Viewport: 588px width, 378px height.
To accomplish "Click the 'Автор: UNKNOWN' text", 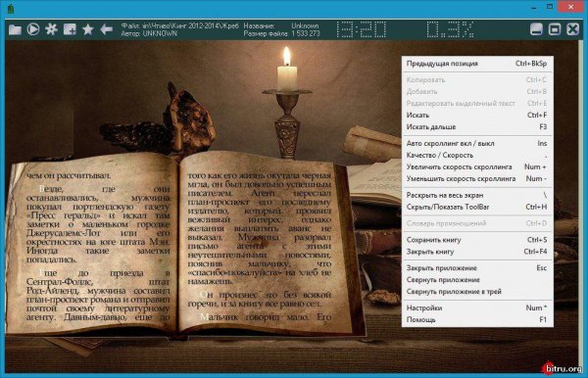I will pos(149,33).
